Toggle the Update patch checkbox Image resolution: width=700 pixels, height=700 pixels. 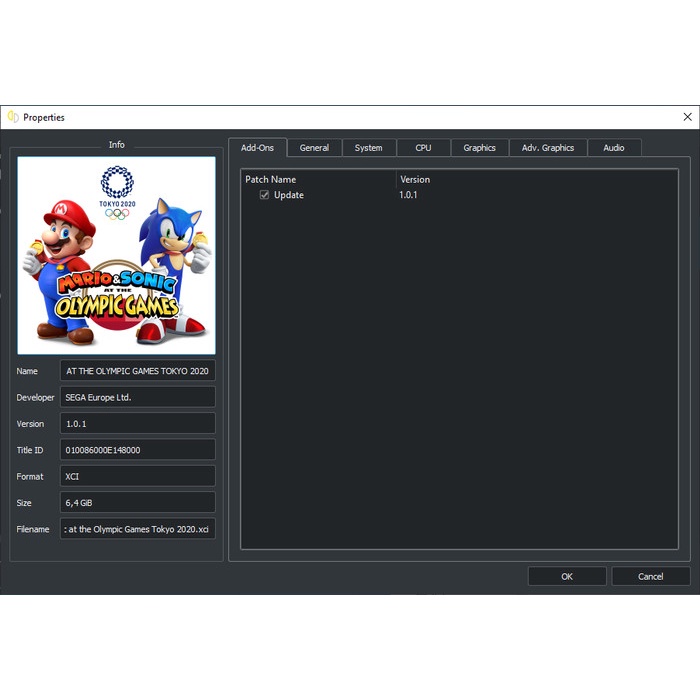pyautogui.click(x=264, y=195)
